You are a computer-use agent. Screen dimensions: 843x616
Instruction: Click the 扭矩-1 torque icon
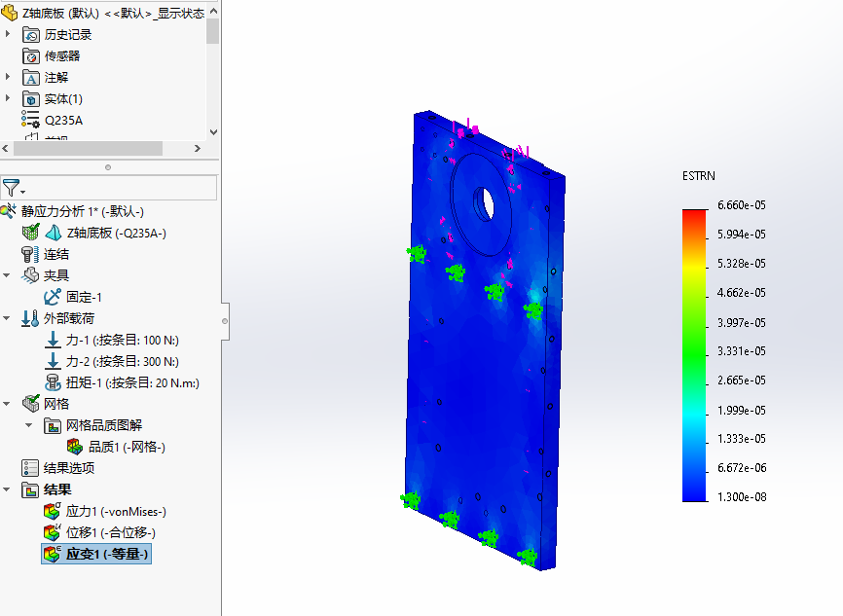tap(53, 382)
